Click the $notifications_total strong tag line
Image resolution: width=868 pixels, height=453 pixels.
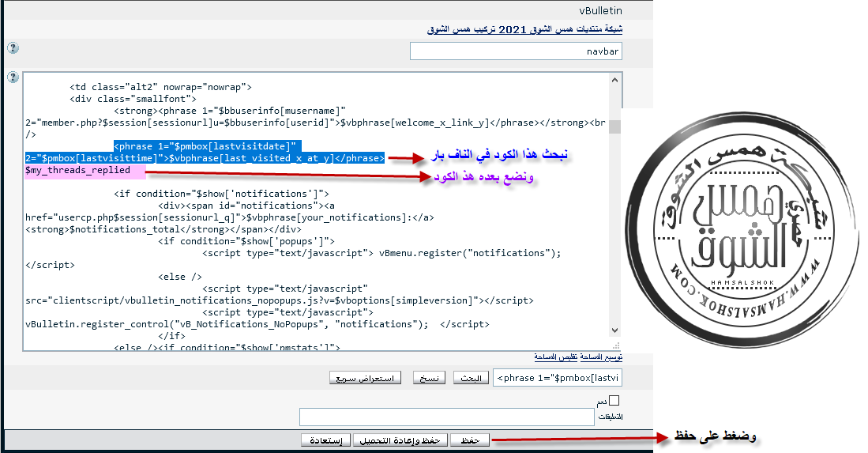163,229
